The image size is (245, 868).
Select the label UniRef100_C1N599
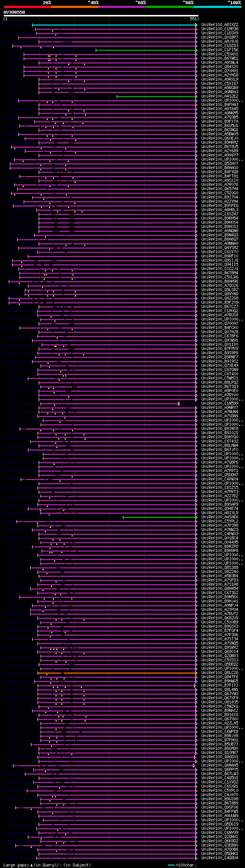[220, 404]
